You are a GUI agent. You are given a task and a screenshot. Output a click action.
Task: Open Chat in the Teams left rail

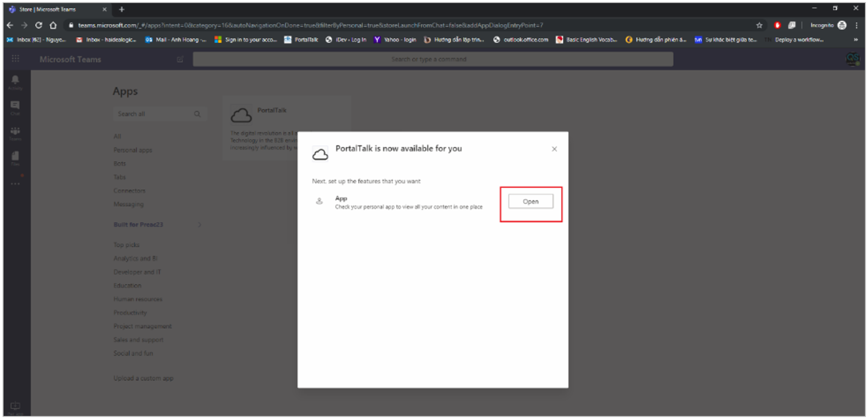click(x=15, y=108)
